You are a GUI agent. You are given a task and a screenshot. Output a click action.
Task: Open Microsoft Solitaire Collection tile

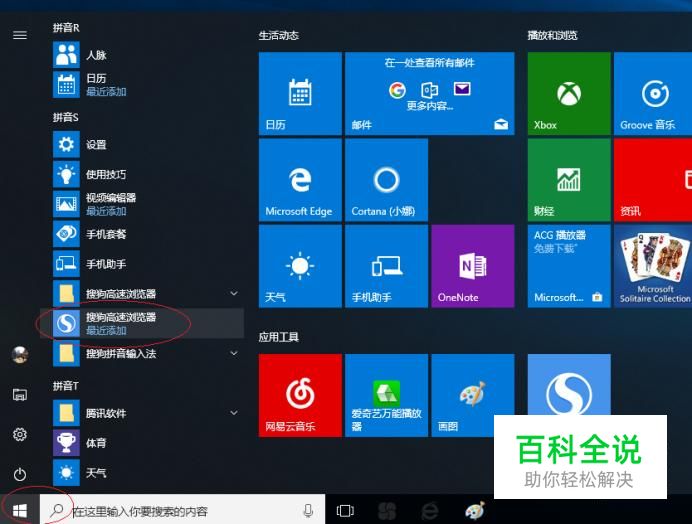point(653,266)
